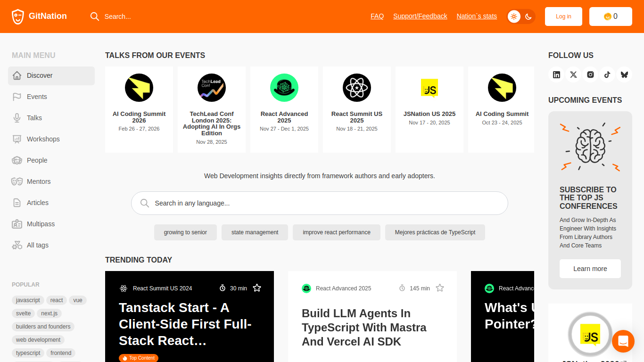Open the Nation's stats link
The height and width of the screenshot is (362, 644).
[477, 16]
